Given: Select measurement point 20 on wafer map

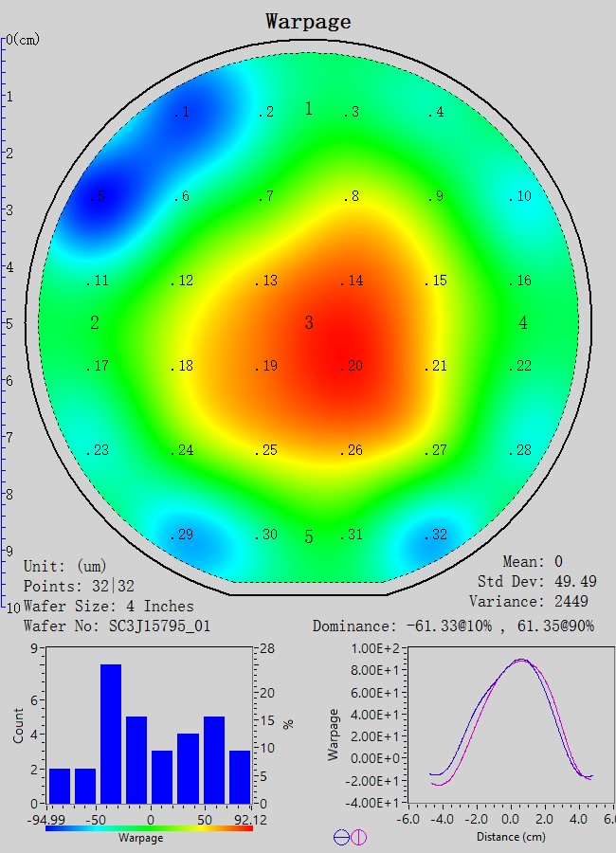Looking at the screenshot, I should point(353,366).
